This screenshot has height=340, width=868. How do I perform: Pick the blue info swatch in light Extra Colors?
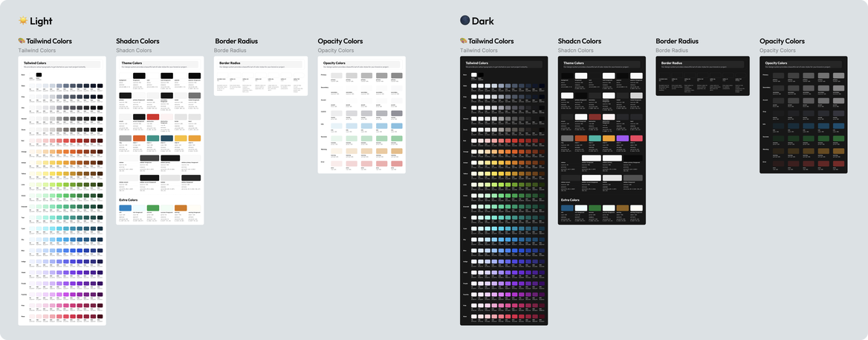click(x=125, y=208)
